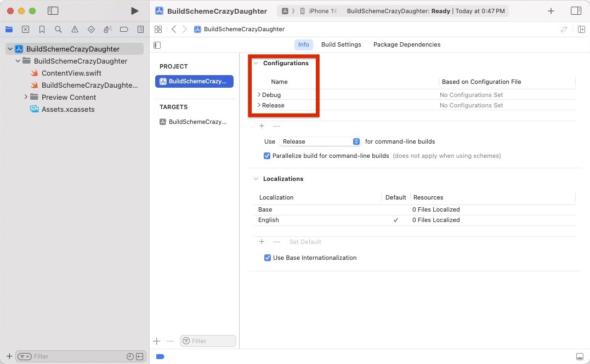Uncheck Use Base Internationalization

pos(267,258)
